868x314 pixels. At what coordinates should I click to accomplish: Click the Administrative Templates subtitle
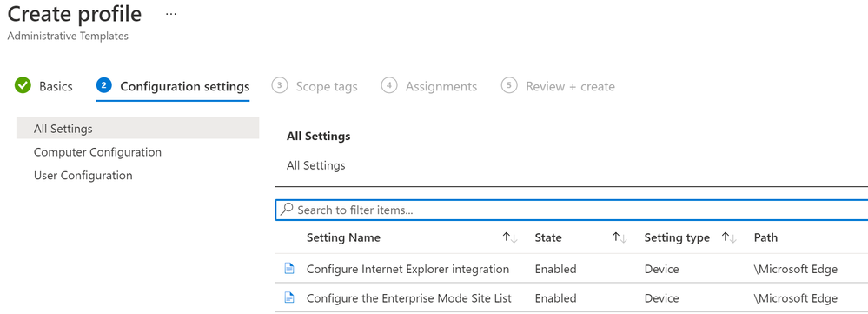[x=68, y=36]
